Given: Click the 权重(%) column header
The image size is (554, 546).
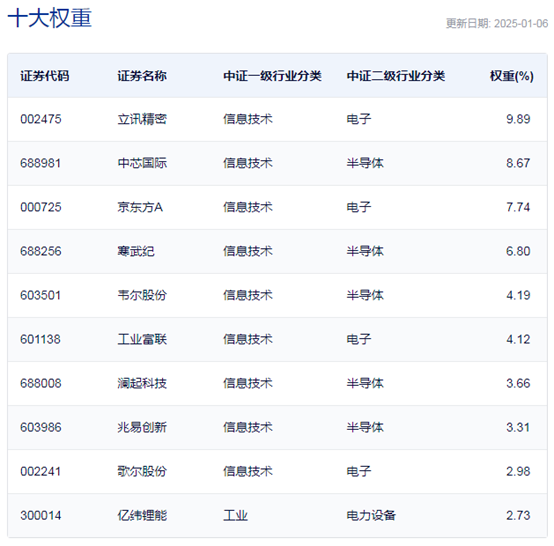Looking at the screenshot, I should [512, 76].
